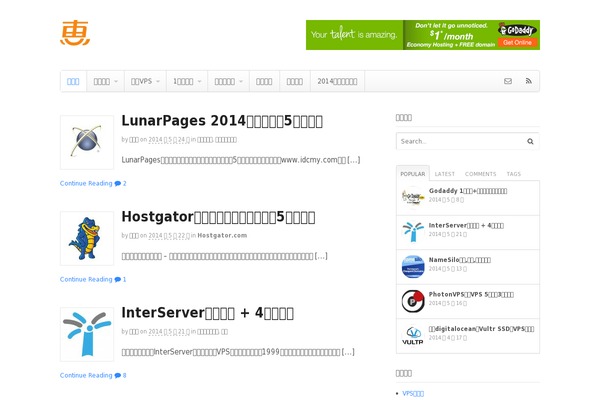
Task: Open the digitalocean Vultr SSD post link
Action: pos(481,329)
